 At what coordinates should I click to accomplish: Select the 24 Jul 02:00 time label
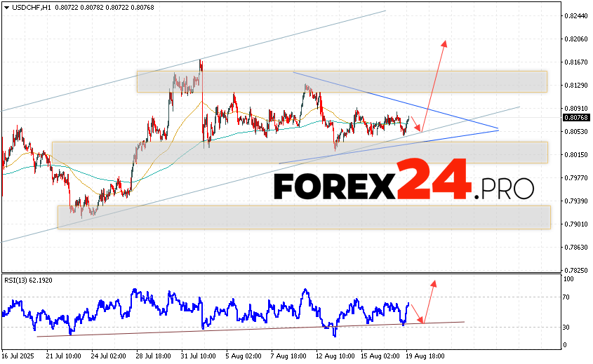(109, 356)
